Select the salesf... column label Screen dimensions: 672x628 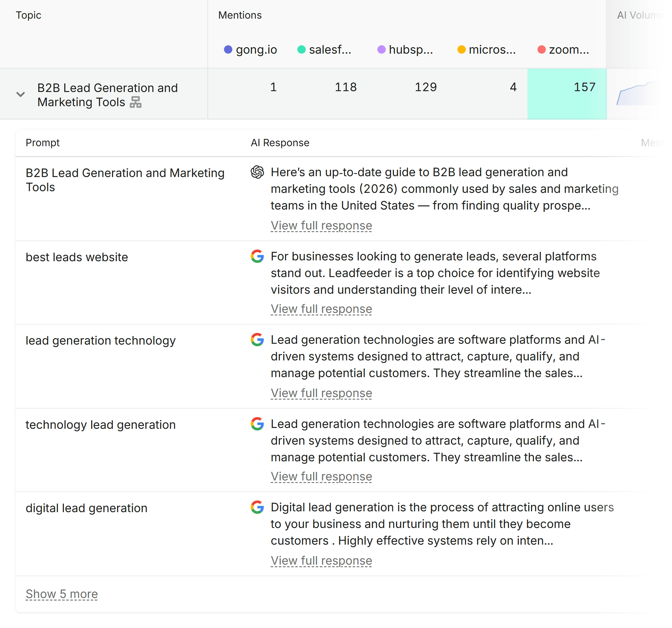330,50
